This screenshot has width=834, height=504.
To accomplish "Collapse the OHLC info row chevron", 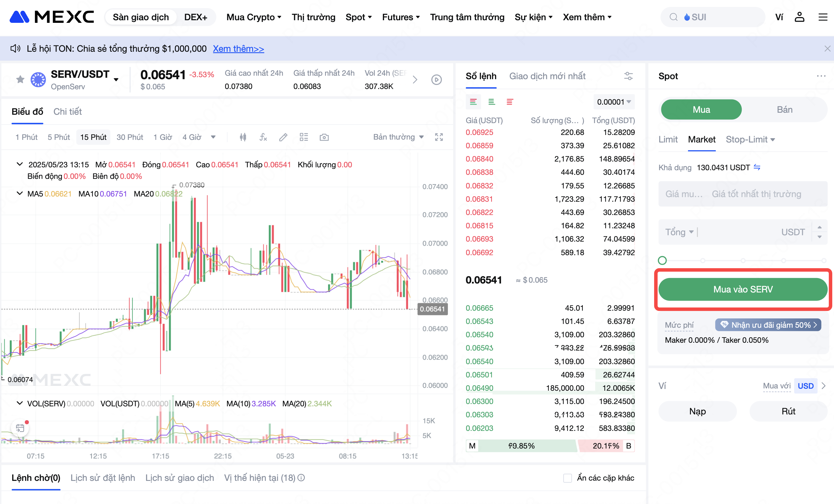I will pos(20,164).
